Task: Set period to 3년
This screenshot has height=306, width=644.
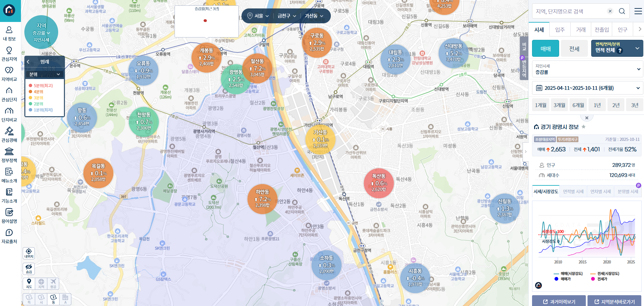Action: [635, 105]
